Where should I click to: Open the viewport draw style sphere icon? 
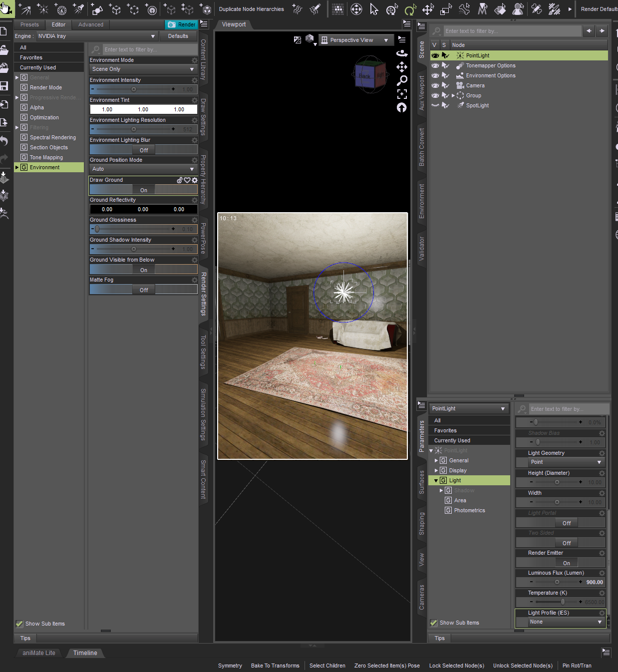[310, 39]
